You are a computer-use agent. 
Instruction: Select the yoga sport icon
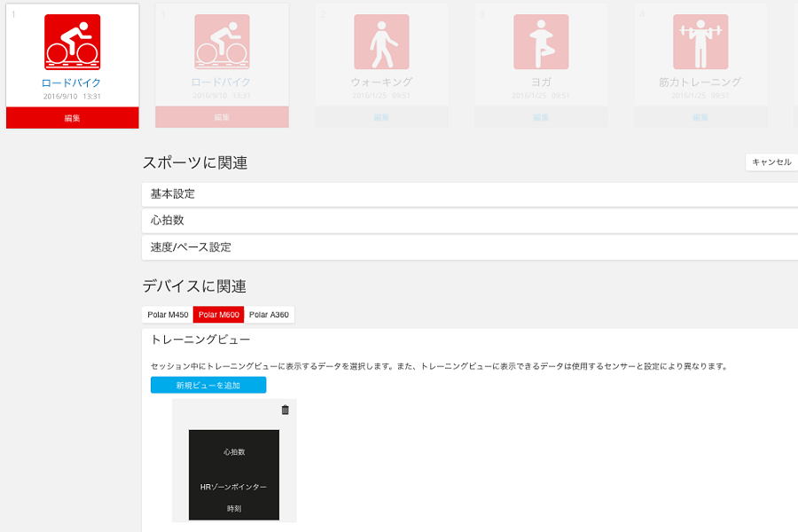541,42
